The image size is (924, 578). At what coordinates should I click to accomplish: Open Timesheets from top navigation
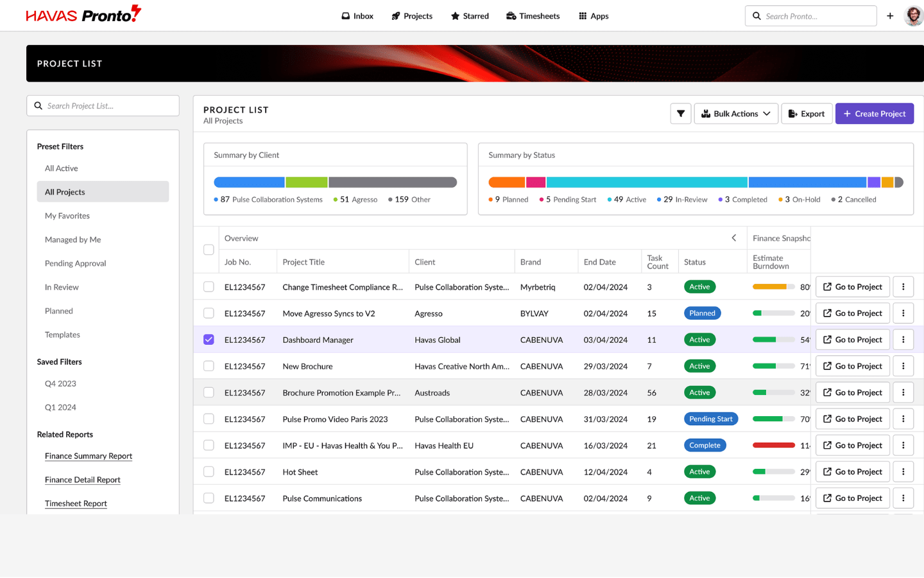coord(533,16)
